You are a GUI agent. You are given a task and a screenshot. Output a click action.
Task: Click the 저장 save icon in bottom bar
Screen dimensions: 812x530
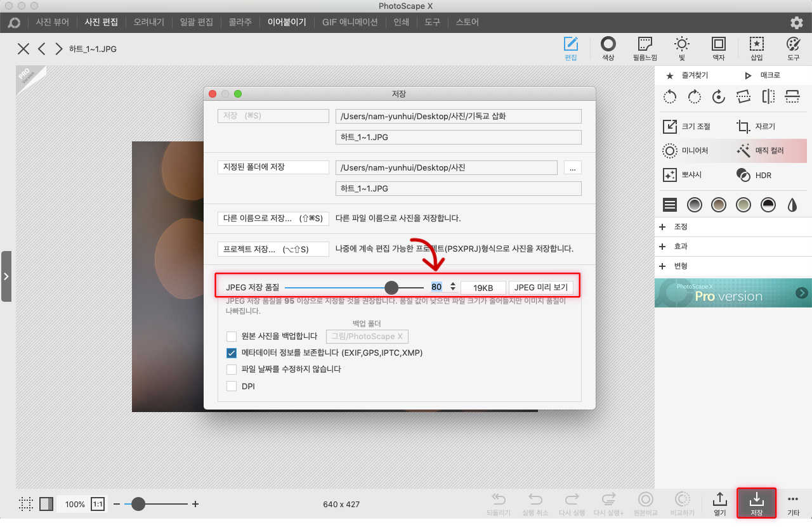click(756, 503)
